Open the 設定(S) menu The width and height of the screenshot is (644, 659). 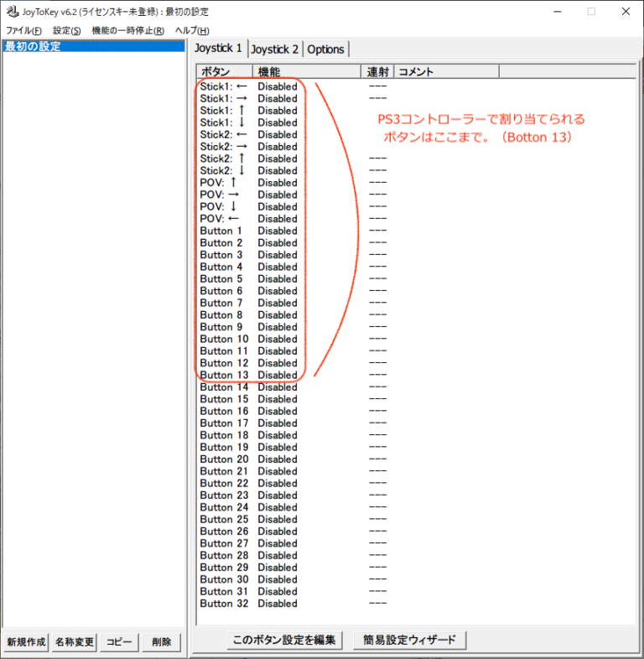[x=67, y=30]
